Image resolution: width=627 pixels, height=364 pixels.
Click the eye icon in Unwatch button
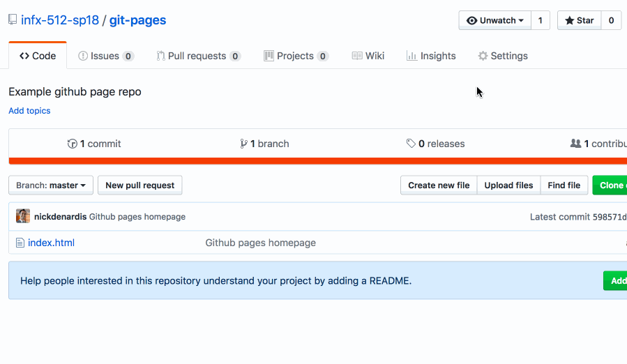[472, 20]
